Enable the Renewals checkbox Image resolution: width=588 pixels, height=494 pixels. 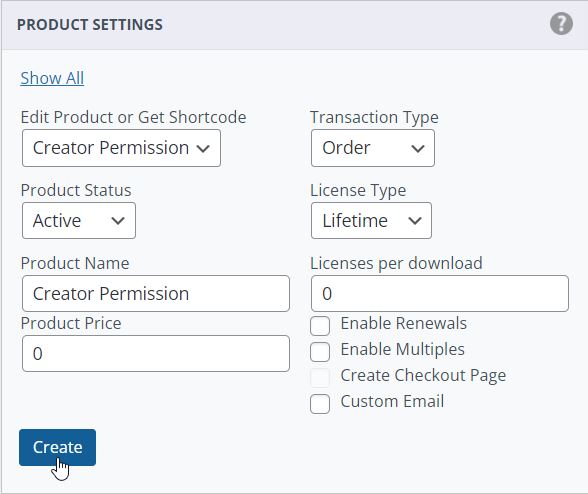pyautogui.click(x=320, y=326)
